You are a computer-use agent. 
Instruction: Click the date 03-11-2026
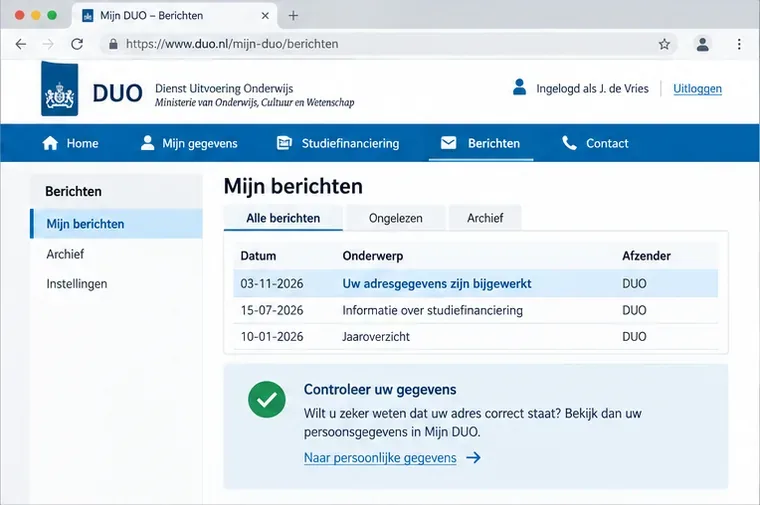point(271,284)
